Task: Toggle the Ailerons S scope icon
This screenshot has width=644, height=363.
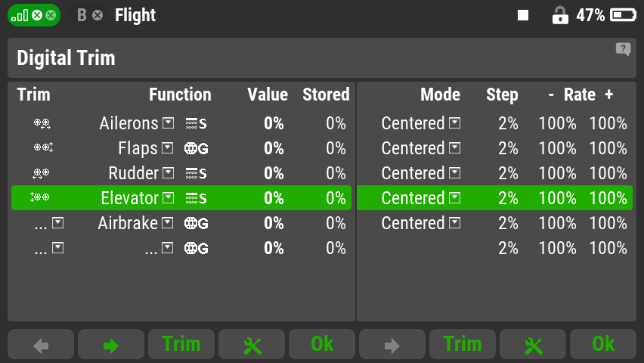Action: 196,123
